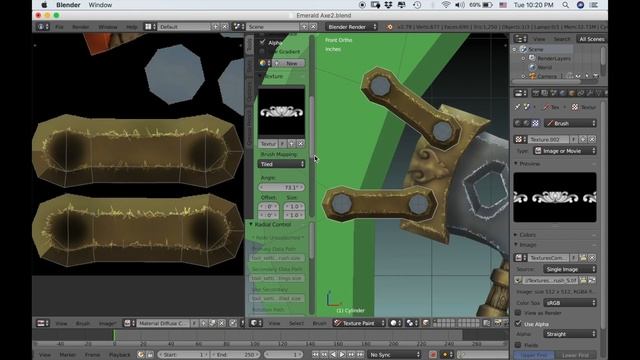This screenshot has width=640, height=360.
Task: Open the Scene selector field
Action: [x=273, y=27]
